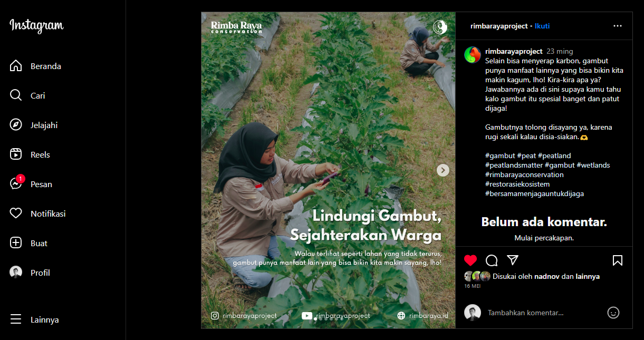Unlike the post with the red heart
Screen dimensions: 644x340
pyautogui.click(x=470, y=260)
